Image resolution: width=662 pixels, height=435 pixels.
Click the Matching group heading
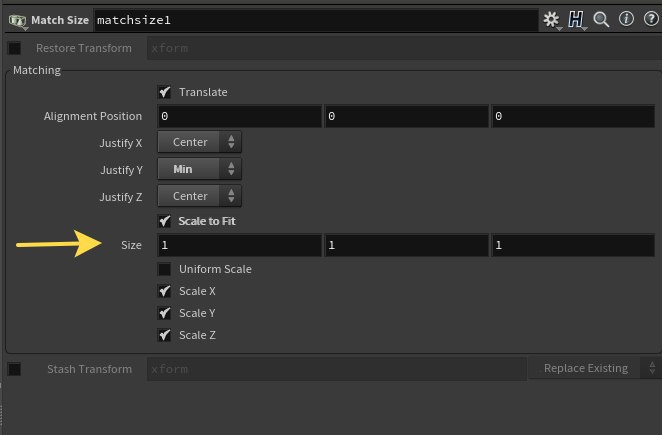[x=37, y=70]
